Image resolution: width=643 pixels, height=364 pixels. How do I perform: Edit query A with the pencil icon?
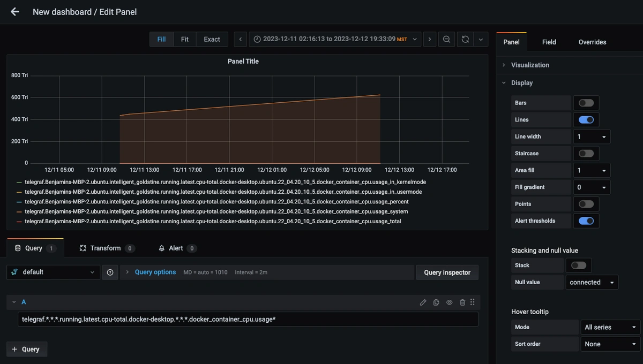click(x=423, y=302)
